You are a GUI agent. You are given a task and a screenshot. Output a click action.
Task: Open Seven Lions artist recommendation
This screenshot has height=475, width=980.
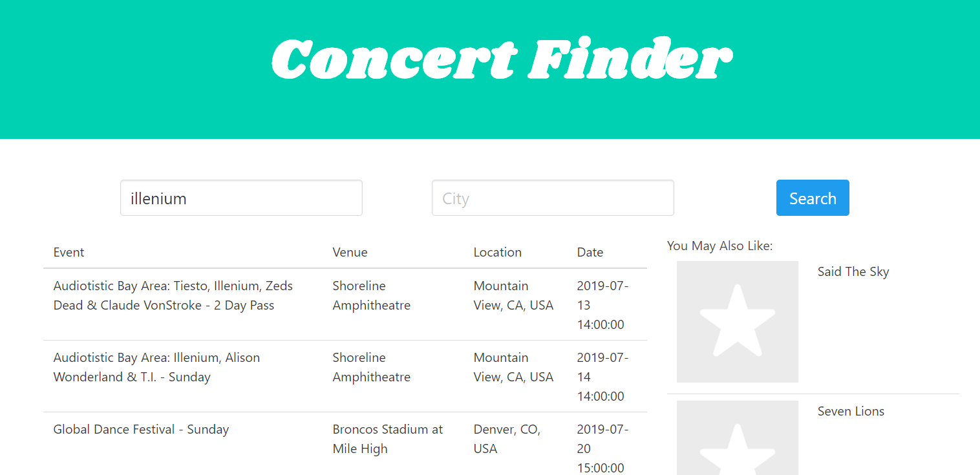tap(851, 411)
